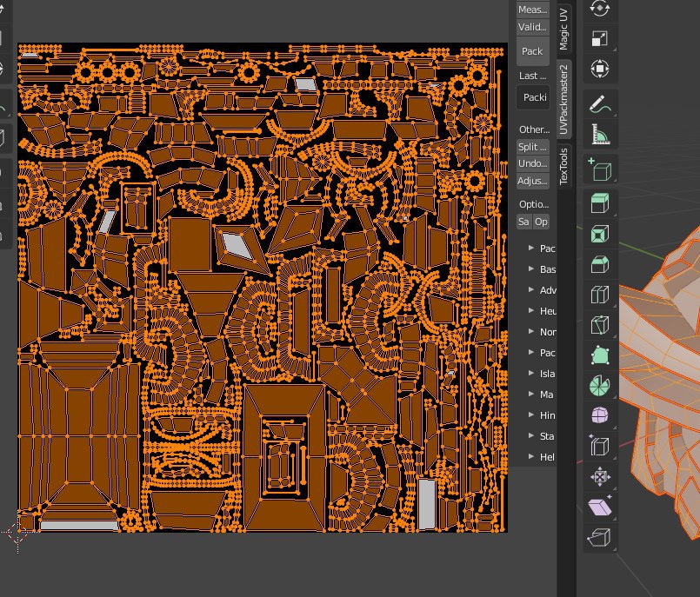The width and height of the screenshot is (700, 597).
Task: Expand the Nor subpanel
Action: [x=531, y=331]
